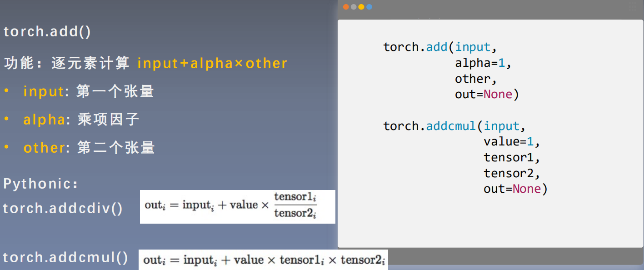
Task: Click the "Pythonic:" label
Action: [41, 184]
